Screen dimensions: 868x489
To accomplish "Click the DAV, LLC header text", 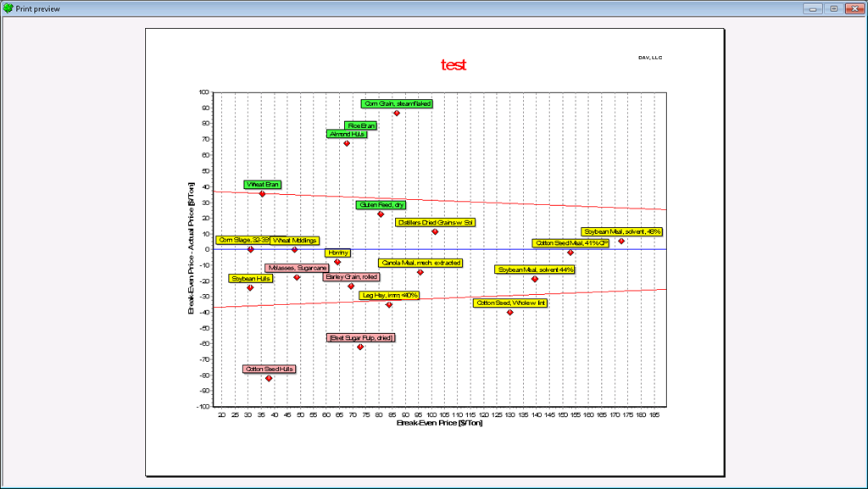I will coord(650,58).
